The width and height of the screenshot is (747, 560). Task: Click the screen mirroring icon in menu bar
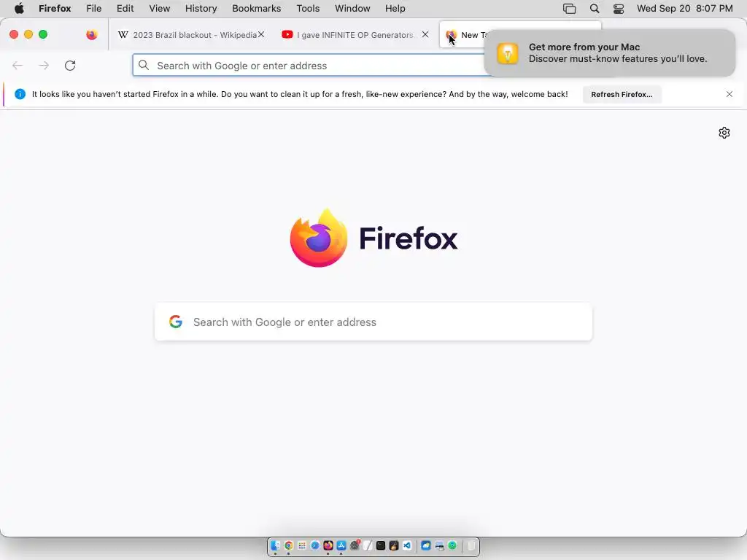pyautogui.click(x=569, y=8)
